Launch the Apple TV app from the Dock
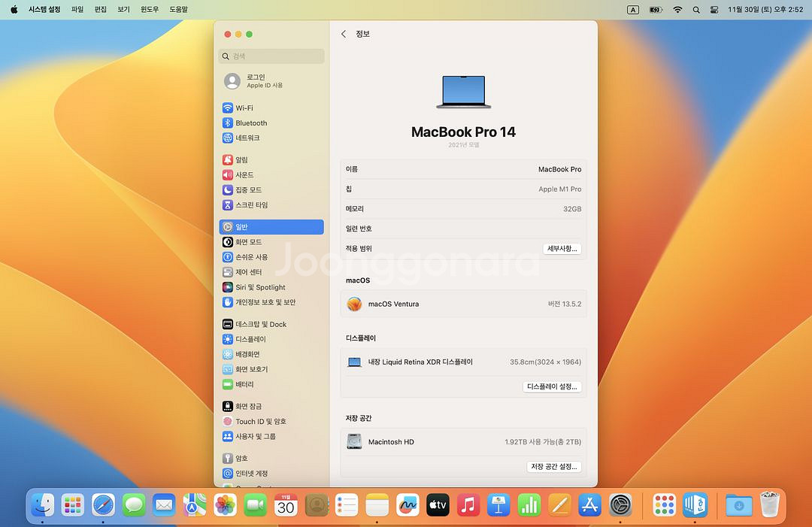 (x=438, y=504)
